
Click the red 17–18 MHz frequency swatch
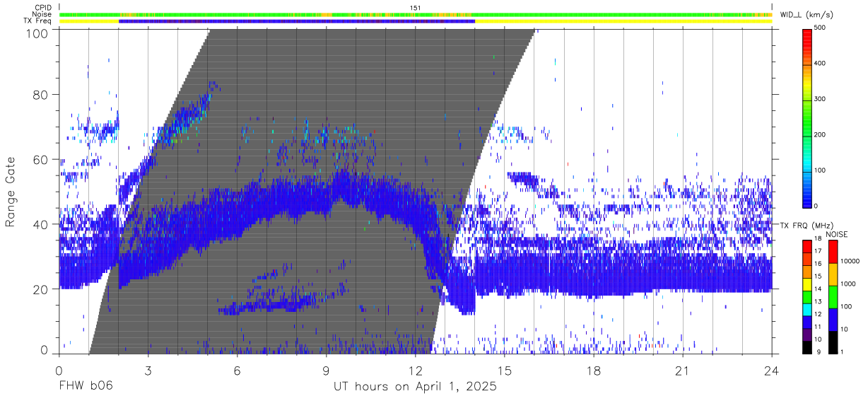pos(808,246)
